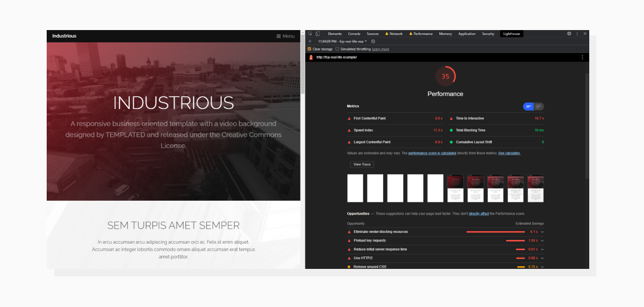Image resolution: width=644 pixels, height=307 pixels.
Task: Follow the directly affect link
Action: [479, 214]
